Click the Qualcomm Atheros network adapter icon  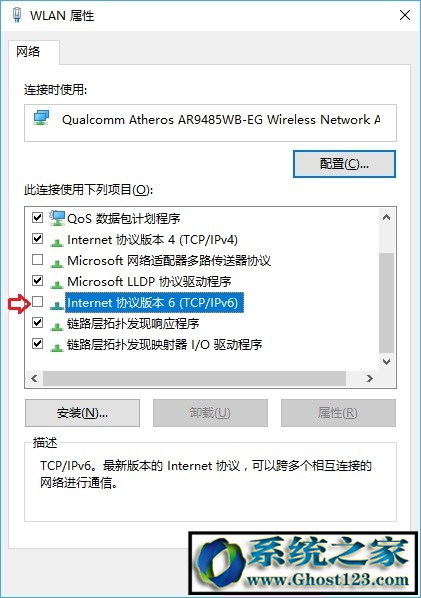click(41, 118)
